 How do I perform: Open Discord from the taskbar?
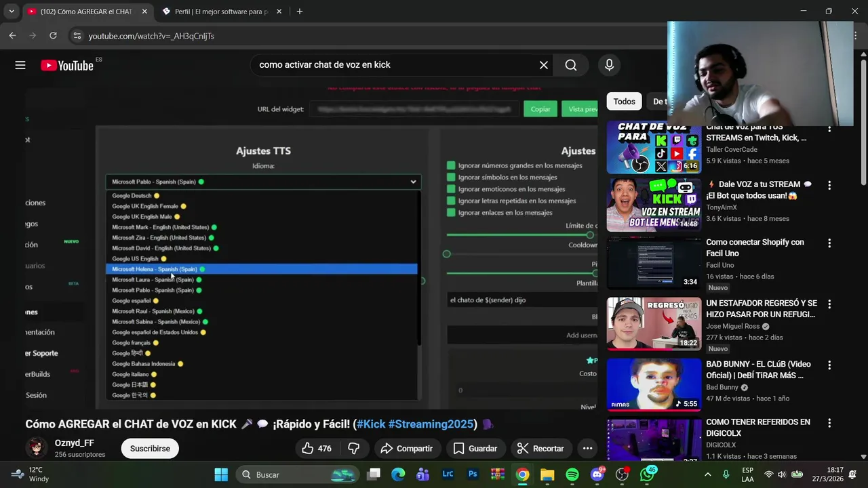[597, 474]
